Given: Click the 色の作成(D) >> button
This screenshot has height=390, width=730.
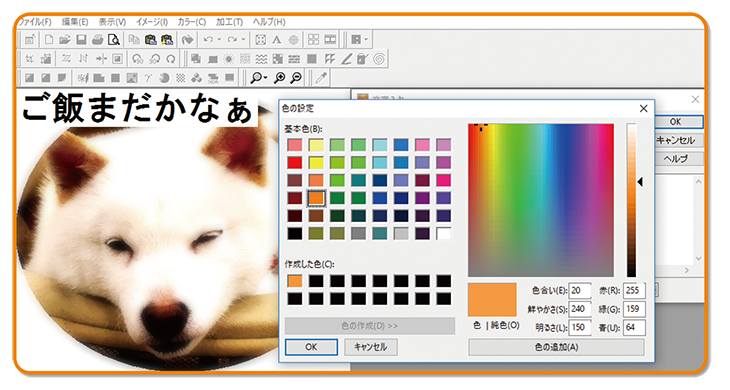Looking at the screenshot, I should click(370, 326).
